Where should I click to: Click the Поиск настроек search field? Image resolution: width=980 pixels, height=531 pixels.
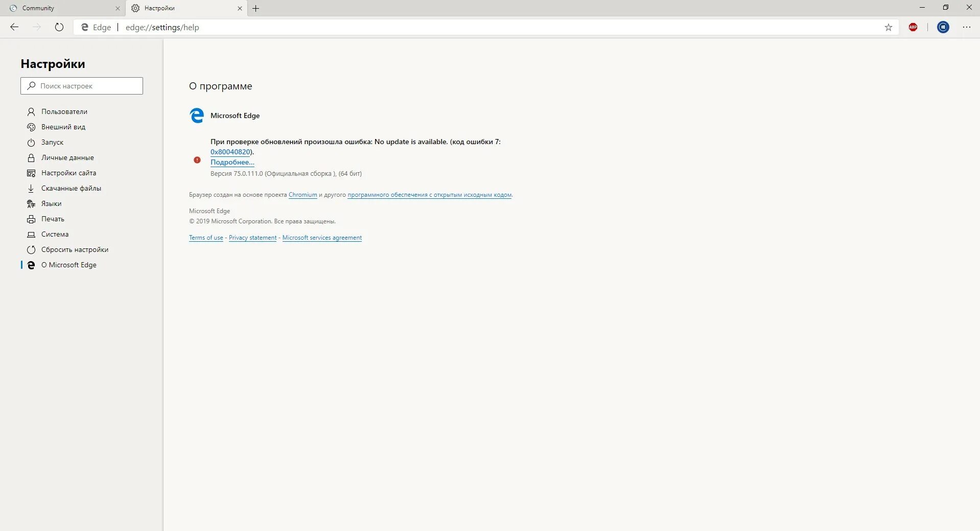coord(82,86)
